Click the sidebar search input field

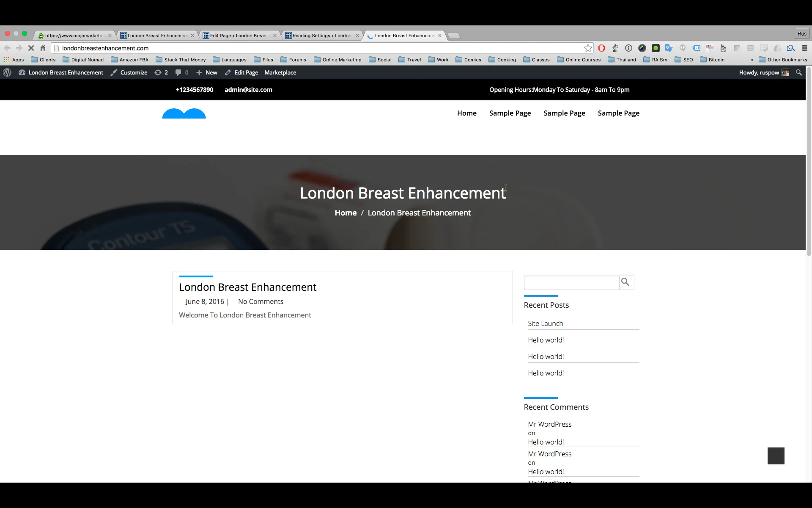[x=571, y=282]
